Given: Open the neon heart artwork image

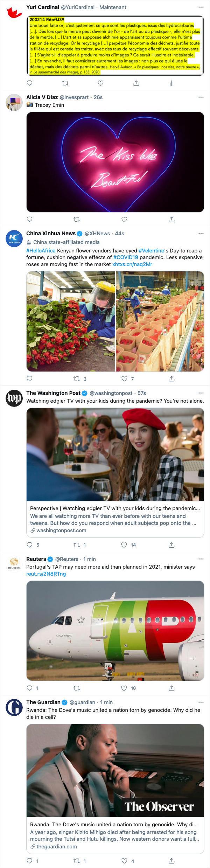Looking at the screenshot, I should [x=115, y=162].
